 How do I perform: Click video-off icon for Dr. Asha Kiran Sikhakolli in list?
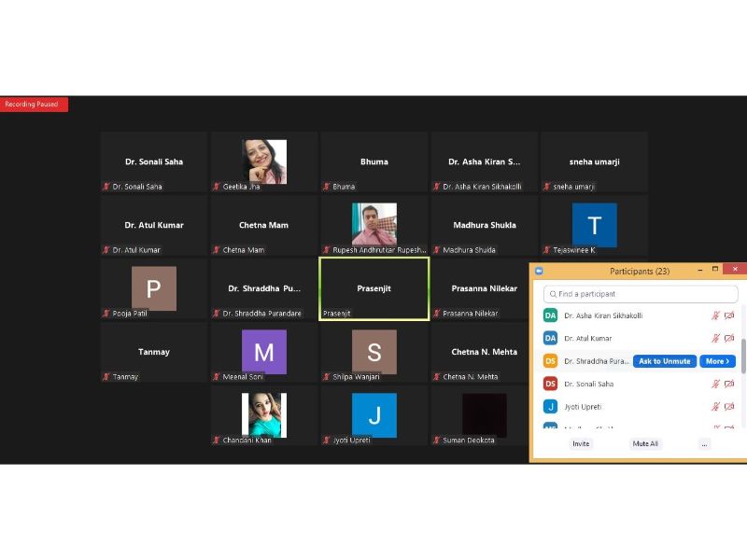(x=729, y=315)
